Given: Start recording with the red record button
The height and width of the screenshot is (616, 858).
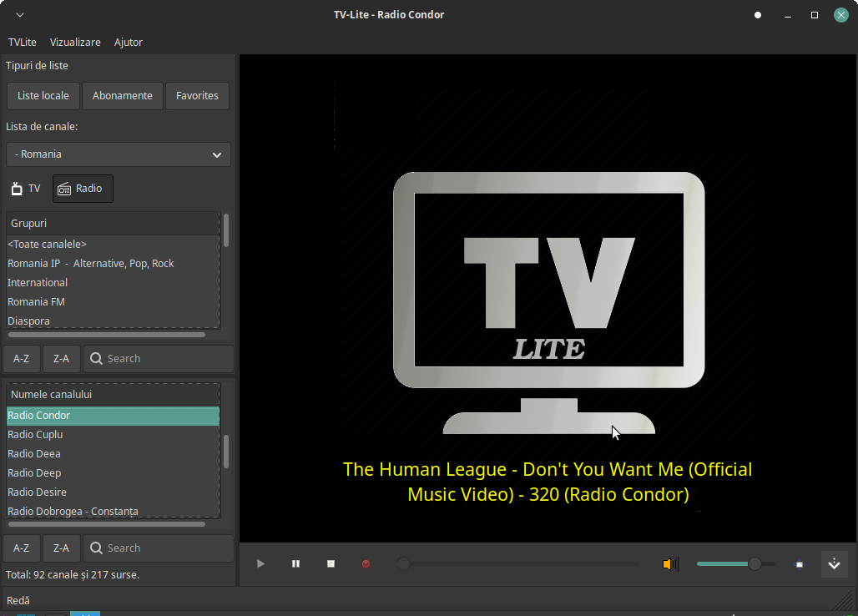Looking at the screenshot, I should pyautogui.click(x=366, y=564).
